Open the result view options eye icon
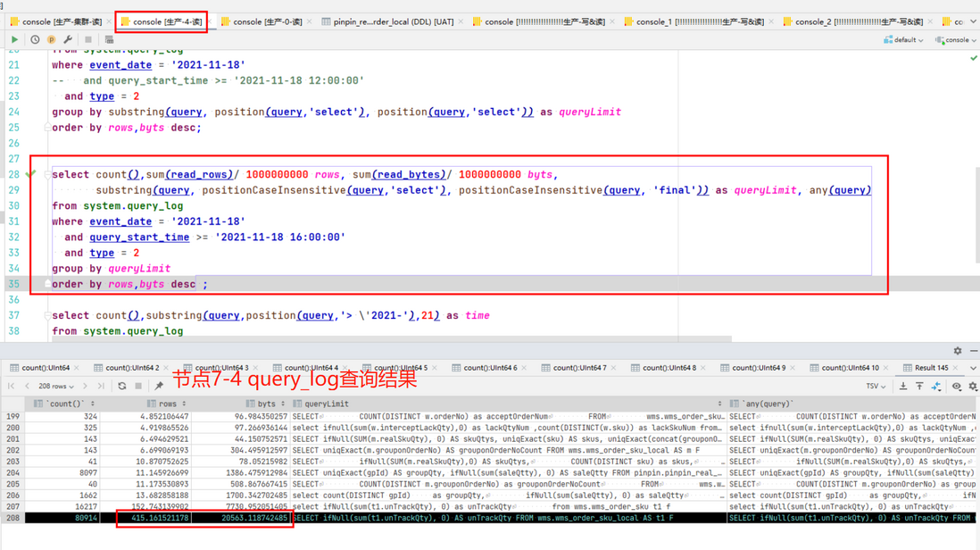This screenshot has height=550, width=980. [x=956, y=387]
